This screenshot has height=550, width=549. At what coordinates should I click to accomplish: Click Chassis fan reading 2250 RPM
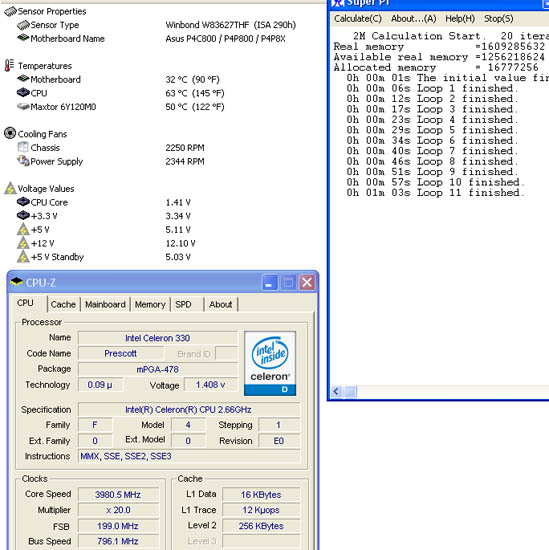(185, 148)
